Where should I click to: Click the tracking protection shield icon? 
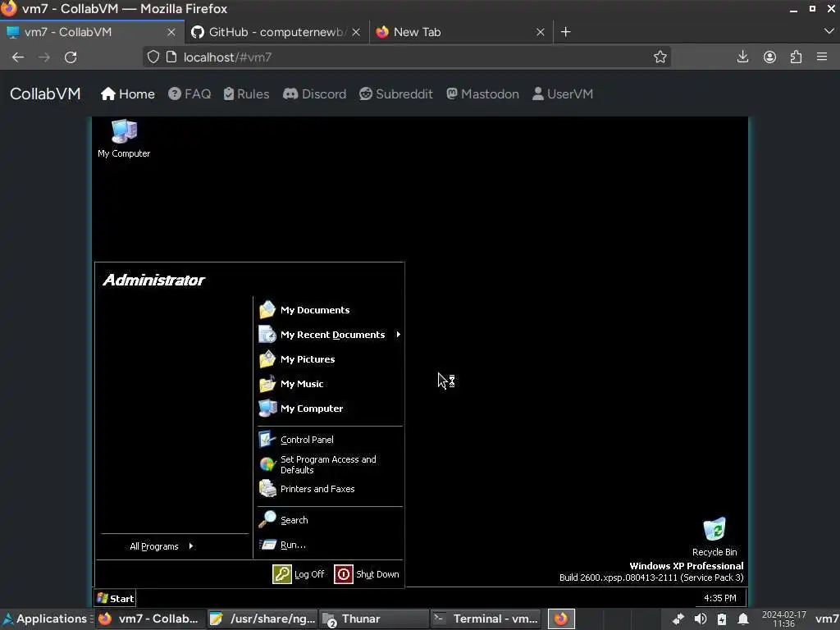click(153, 57)
